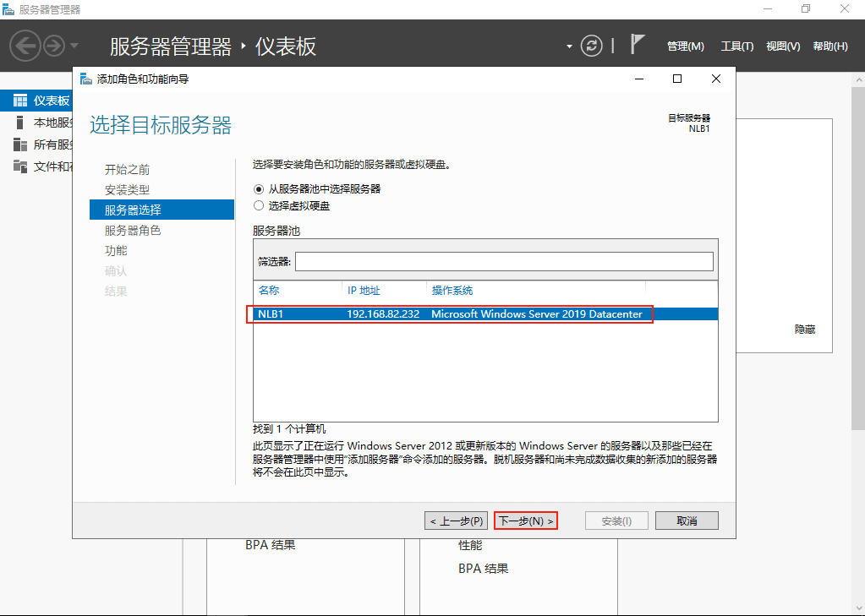The height and width of the screenshot is (616, 865).
Task: Select 选择虚拟硬盘 radio button
Action: tap(259, 205)
